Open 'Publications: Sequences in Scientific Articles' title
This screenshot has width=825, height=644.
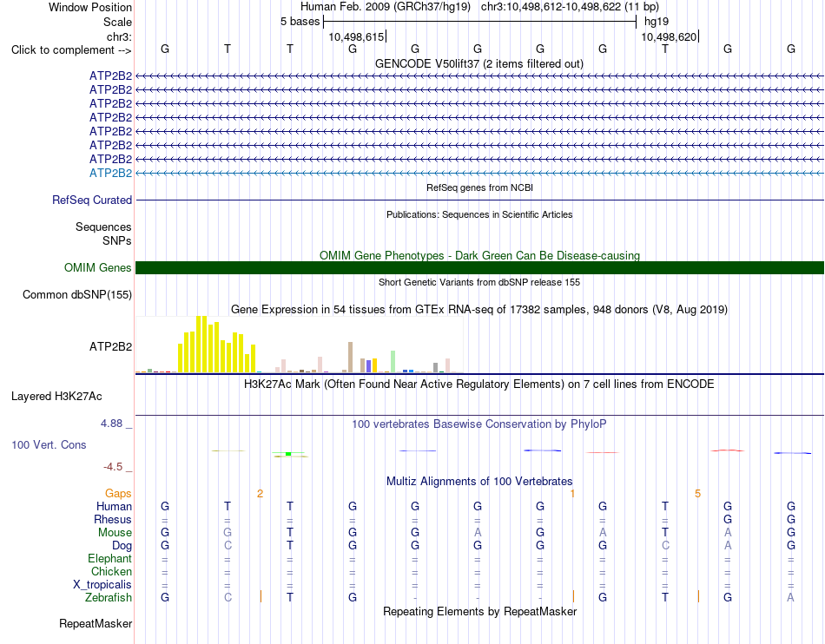(479, 214)
